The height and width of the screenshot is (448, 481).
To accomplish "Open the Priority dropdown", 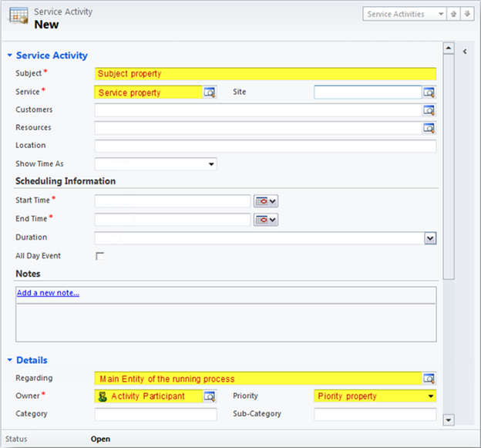I will [x=430, y=396].
